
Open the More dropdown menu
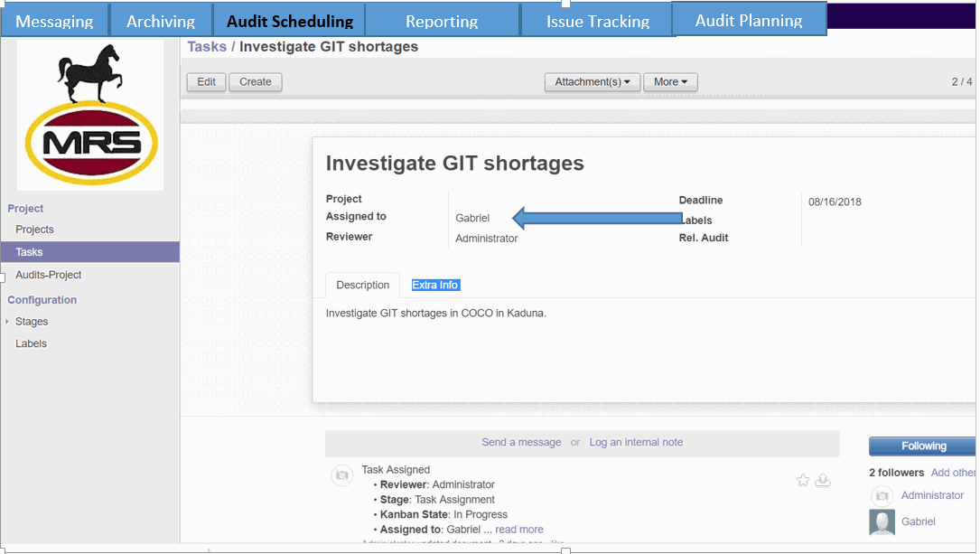670,82
